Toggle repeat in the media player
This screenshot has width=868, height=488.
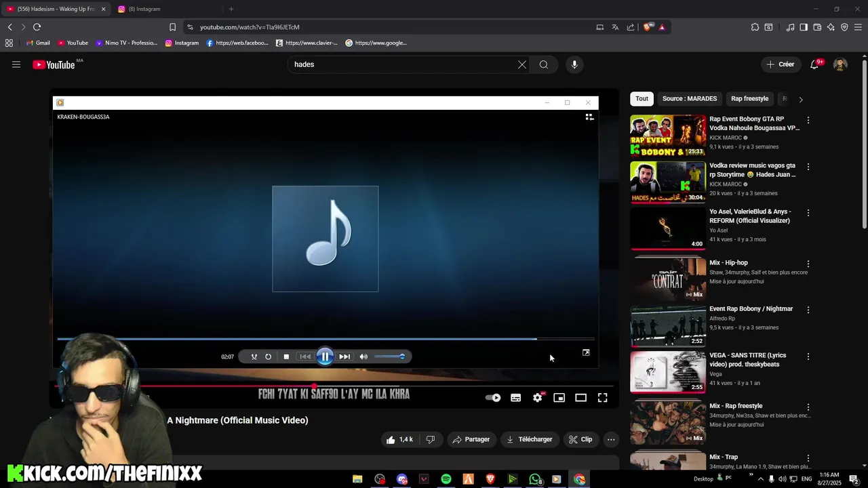point(269,357)
